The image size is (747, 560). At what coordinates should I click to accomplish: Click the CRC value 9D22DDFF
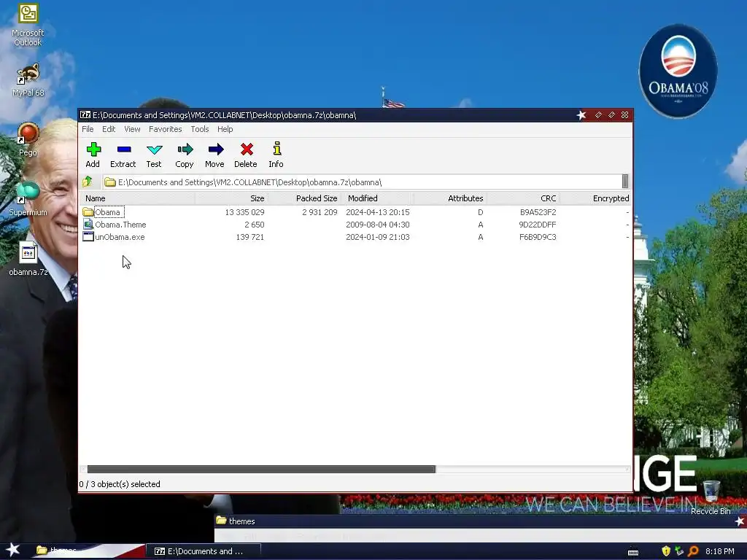coord(537,225)
